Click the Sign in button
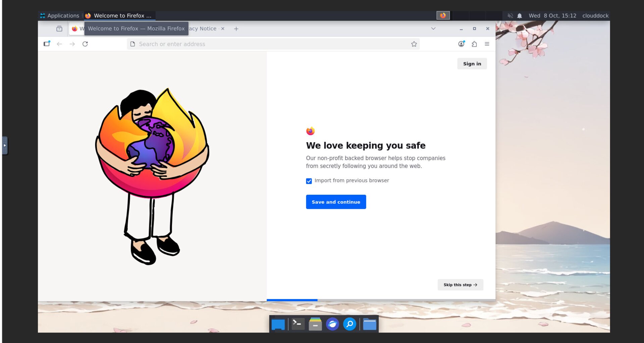The width and height of the screenshot is (644, 343). tap(472, 64)
